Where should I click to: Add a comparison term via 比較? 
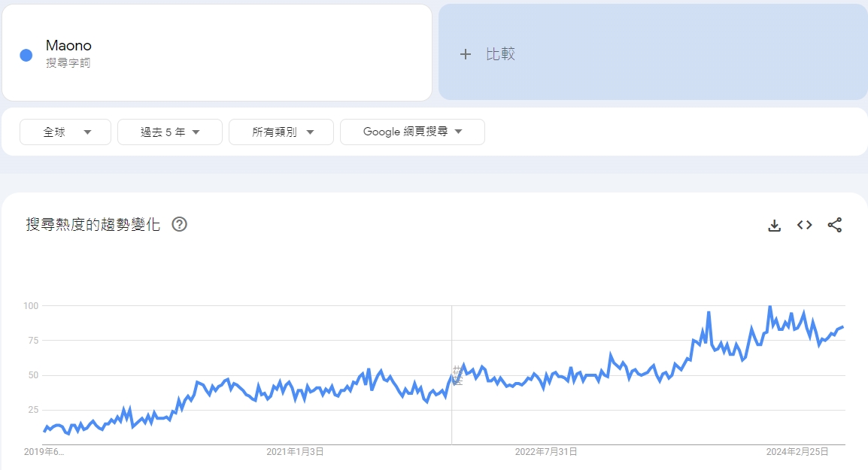pos(653,53)
